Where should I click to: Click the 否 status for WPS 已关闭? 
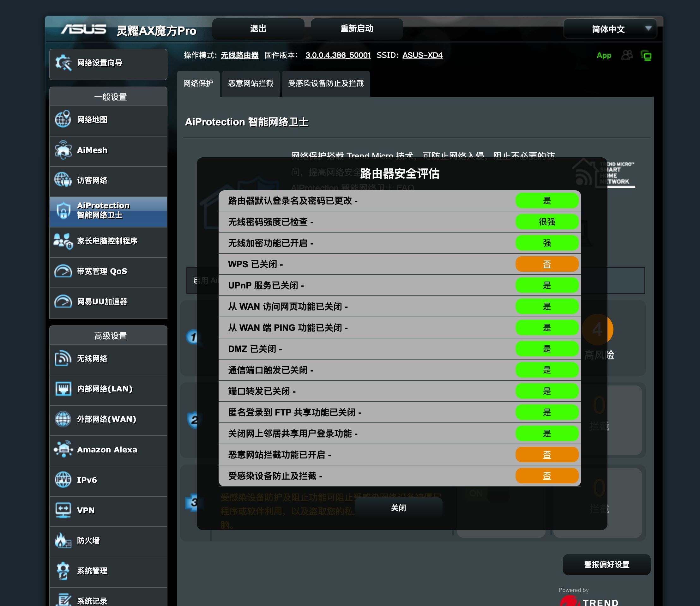(547, 264)
